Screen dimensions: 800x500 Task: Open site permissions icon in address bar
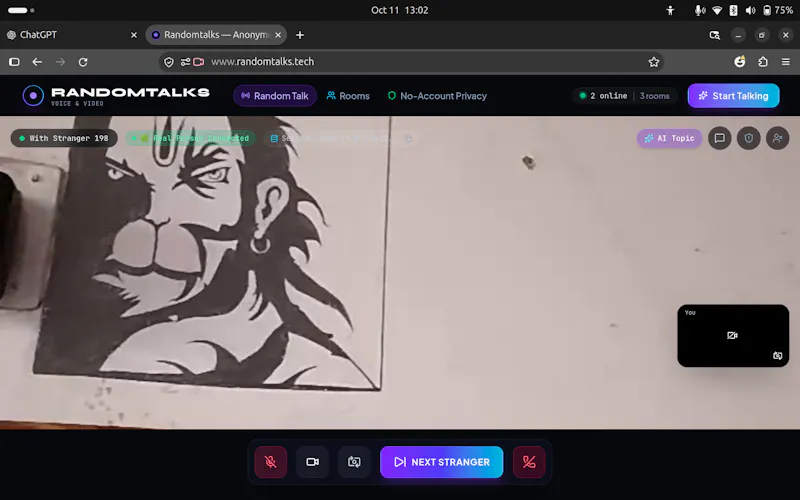[185, 62]
